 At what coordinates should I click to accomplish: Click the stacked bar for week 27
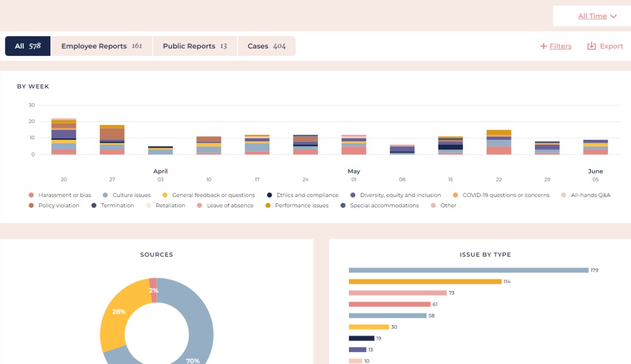pos(112,140)
